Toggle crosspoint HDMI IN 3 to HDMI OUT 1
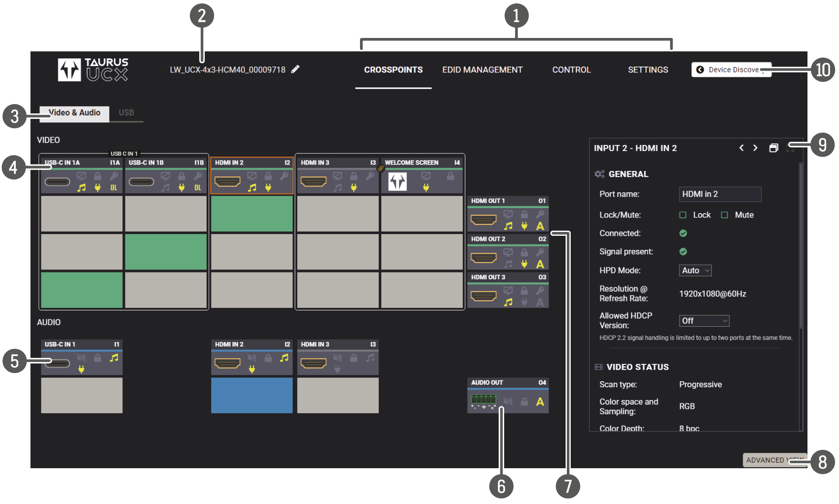The height and width of the screenshot is (504, 839). (x=337, y=214)
